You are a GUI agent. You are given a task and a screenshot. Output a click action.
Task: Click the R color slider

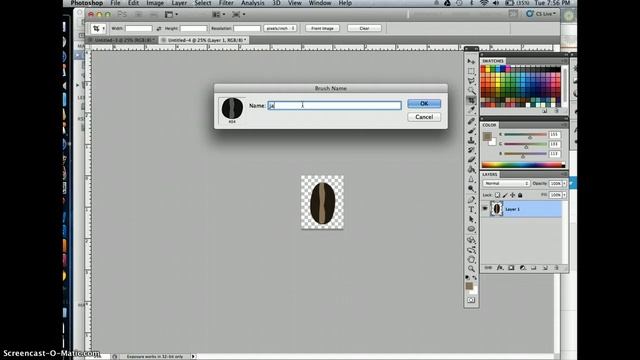click(x=525, y=134)
